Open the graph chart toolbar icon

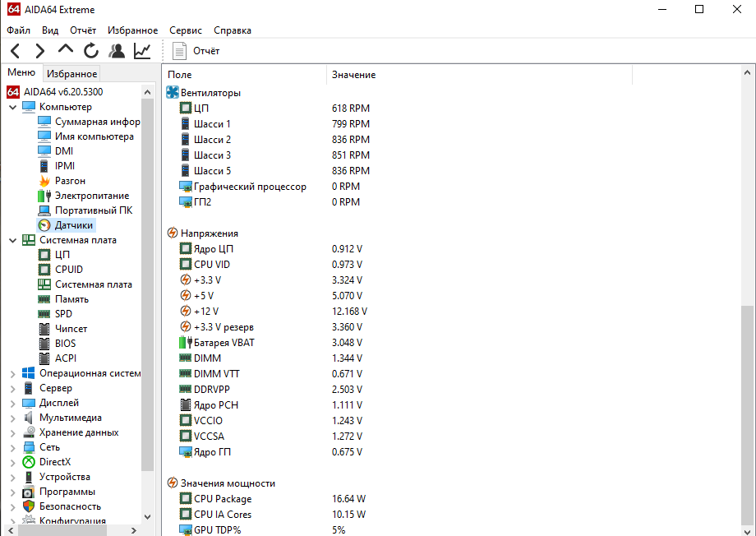click(142, 51)
